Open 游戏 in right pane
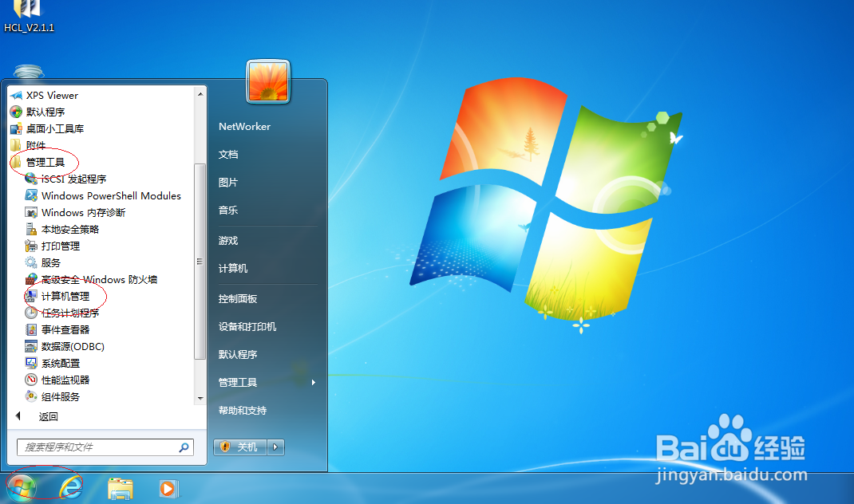The height and width of the screenshot is (504, 854). [x=228, y=241]
